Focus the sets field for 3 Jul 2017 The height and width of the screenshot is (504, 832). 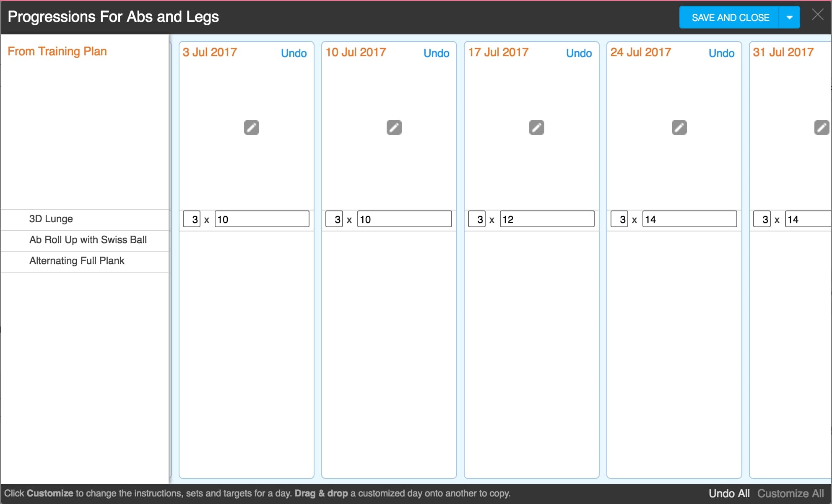coord(192,219)
